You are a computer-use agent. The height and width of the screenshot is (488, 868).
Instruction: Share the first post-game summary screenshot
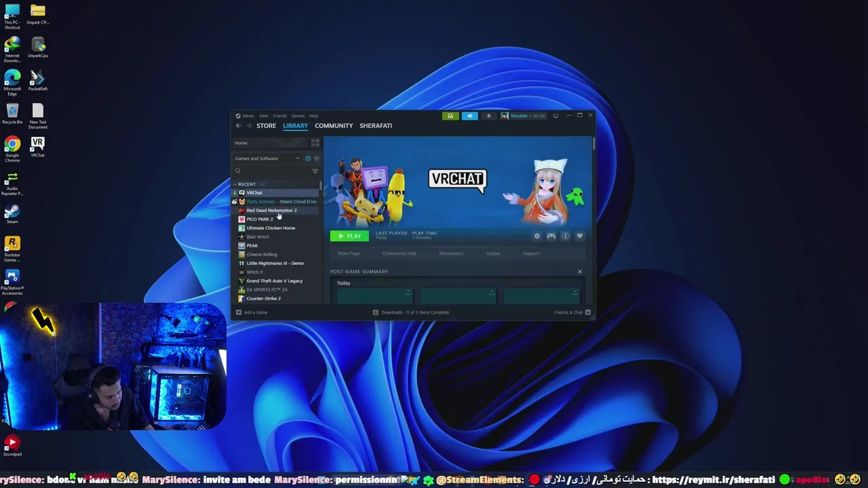[408, 293]
